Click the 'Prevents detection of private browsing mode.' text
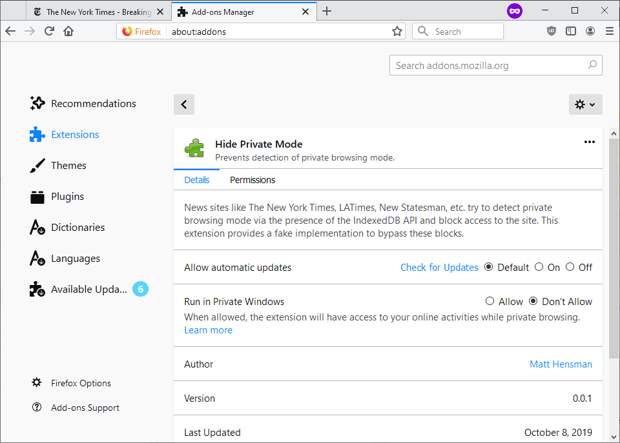The height and width of the screenshot is (443, 620). point(305,157)
